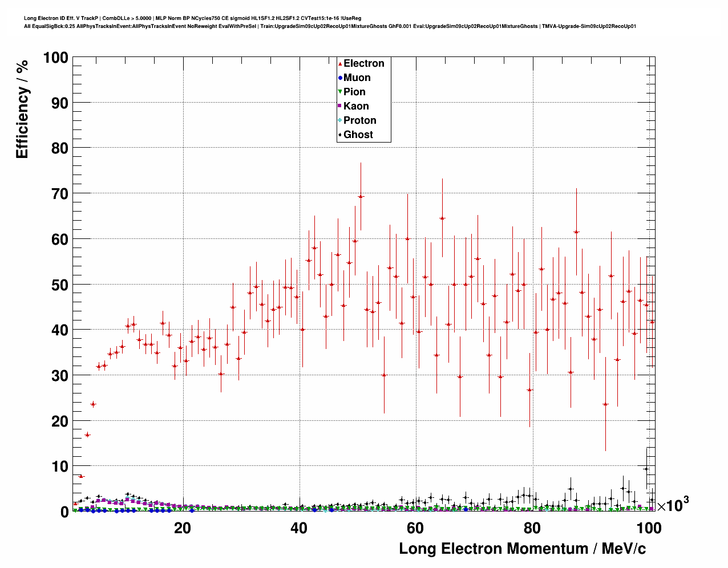Click the first title line starting "Long Electron ID Eff."
The width and height of the screenshot is (728, 568).
(x=192, y=18)
